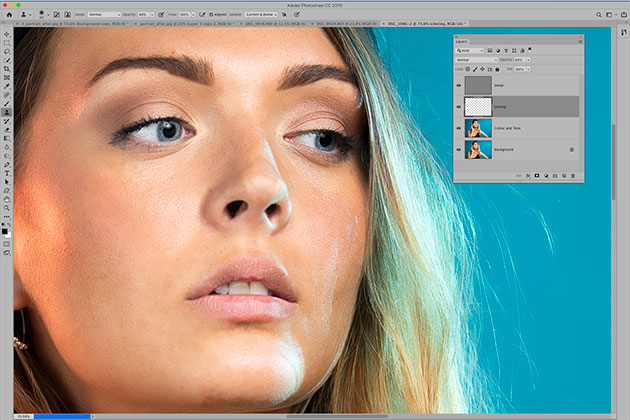This screenshot has height=420, width=630.
Task: Lock transparent pixels
Action: (x=467, y=69)
